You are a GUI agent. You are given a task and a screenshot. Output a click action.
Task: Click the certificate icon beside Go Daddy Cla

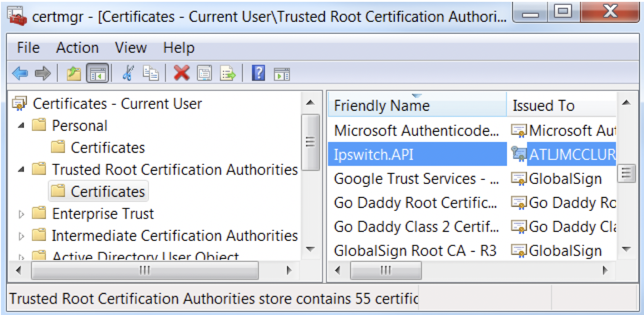pyautogui.click(x=519, y=226)
